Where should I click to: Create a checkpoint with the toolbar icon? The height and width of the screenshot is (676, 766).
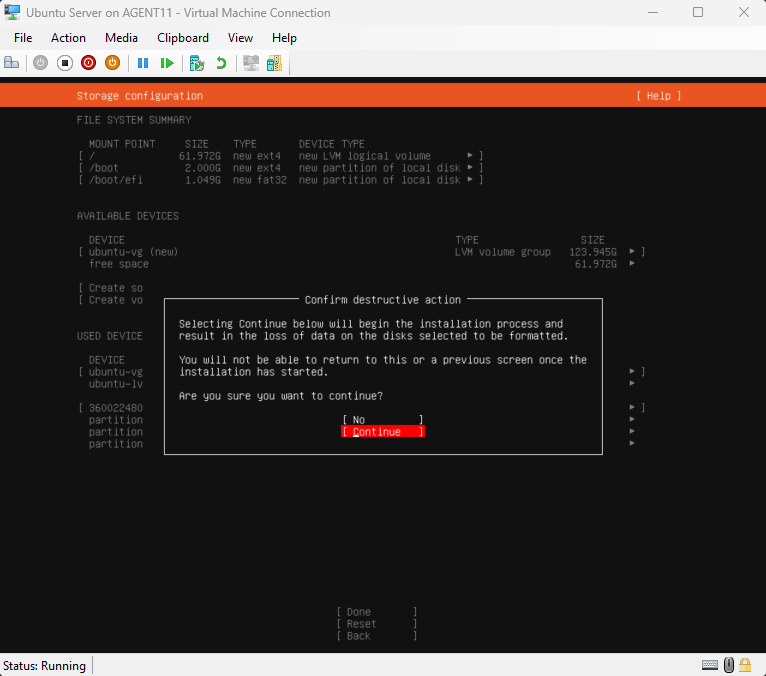[x=197, y=63]
